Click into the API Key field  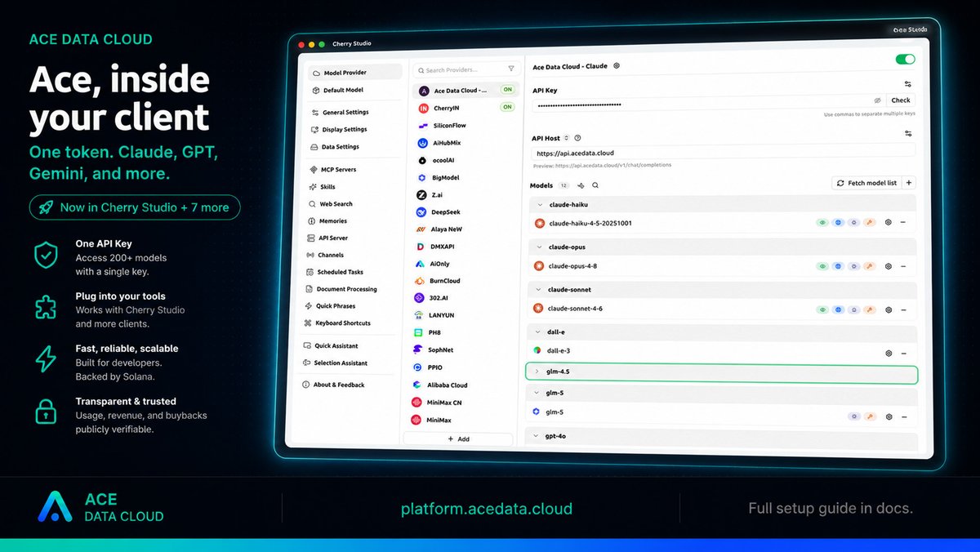701,104
